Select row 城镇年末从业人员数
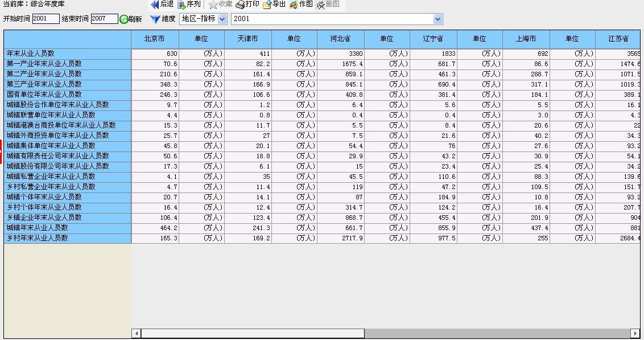The height and width of the screenshot is (340, 644). click(67, 228)
